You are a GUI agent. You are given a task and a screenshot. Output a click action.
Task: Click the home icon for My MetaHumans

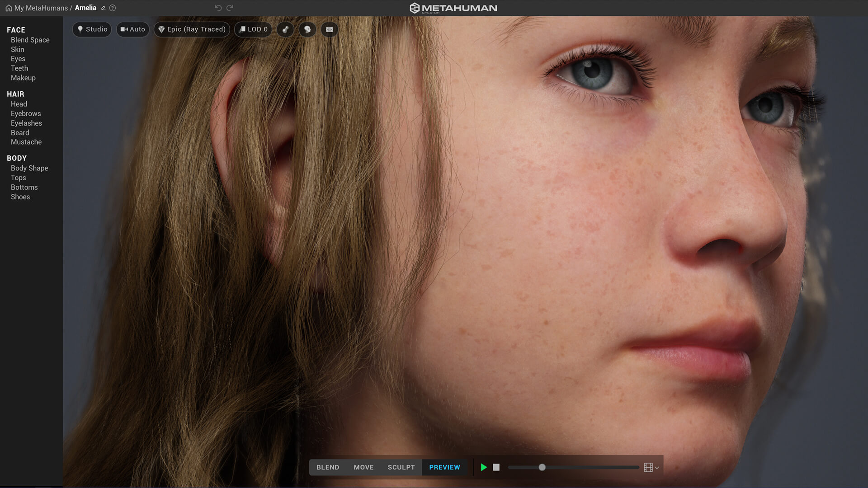point(9,8)
